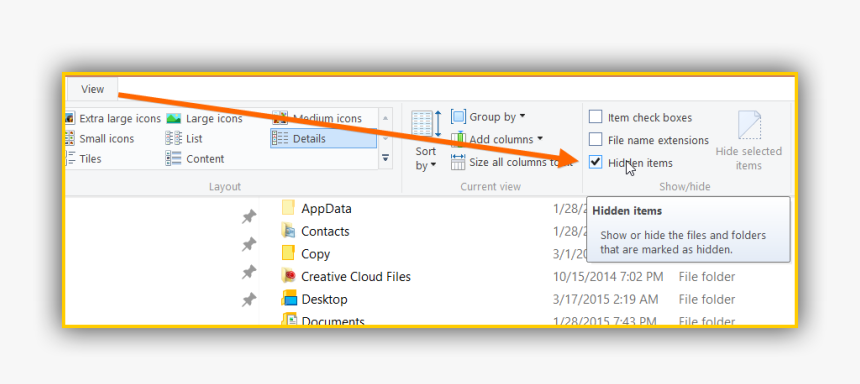
Task: Select Details layout view
Action: (323, 139)
